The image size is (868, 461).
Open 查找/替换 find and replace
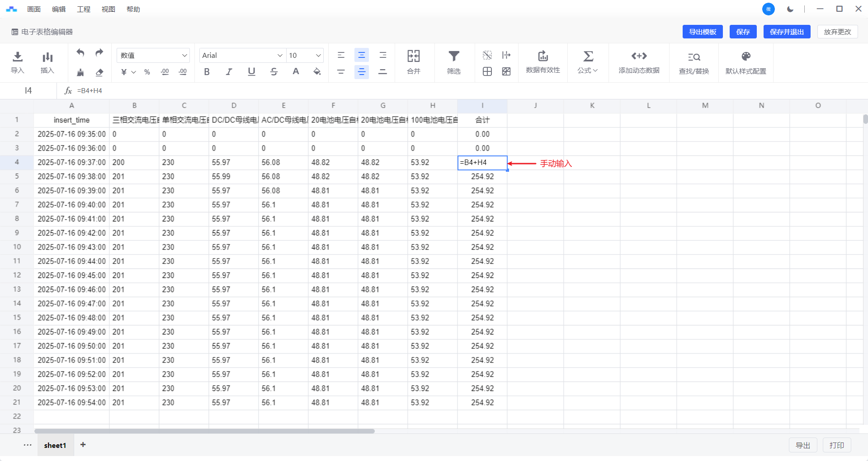(693, 57)
